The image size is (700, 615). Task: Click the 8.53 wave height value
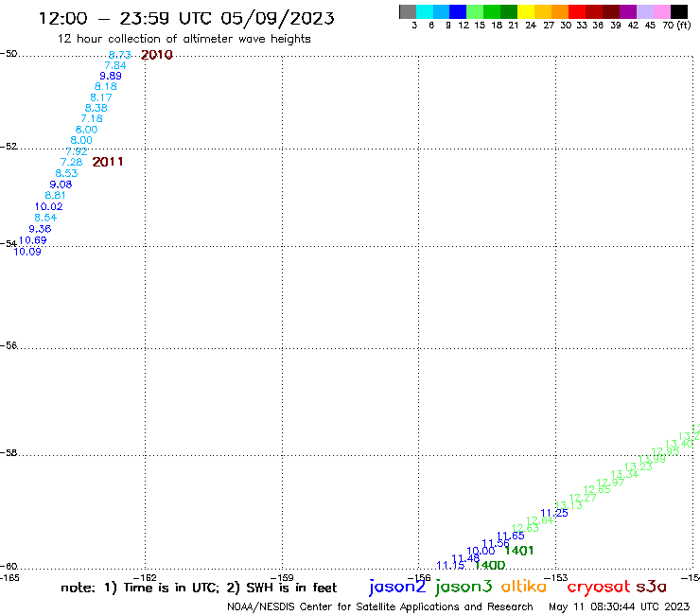click(x=66, y=173)
